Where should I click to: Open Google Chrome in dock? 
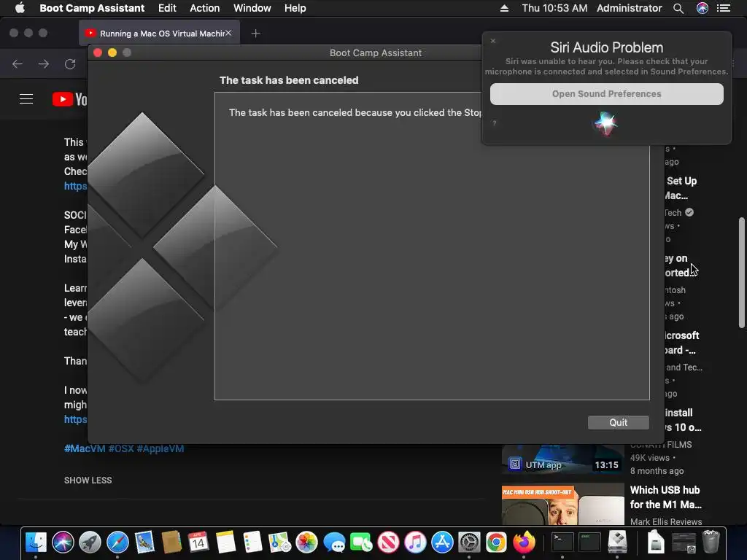coord(496,542)
